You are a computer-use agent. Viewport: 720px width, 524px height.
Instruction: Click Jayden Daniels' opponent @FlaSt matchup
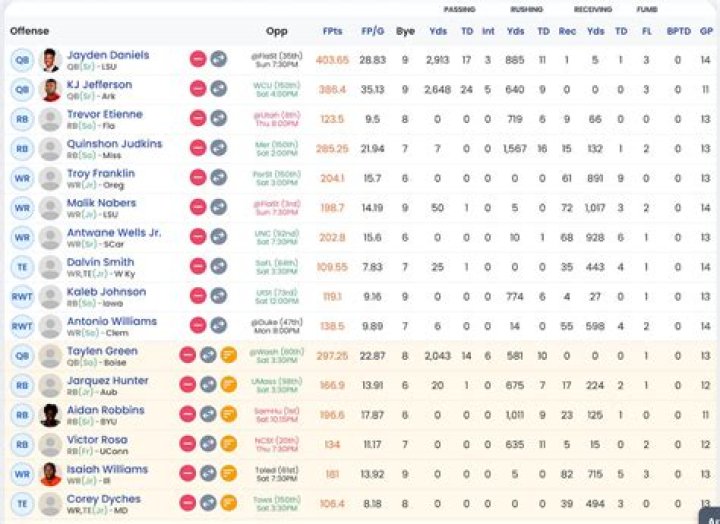(277, 60)
